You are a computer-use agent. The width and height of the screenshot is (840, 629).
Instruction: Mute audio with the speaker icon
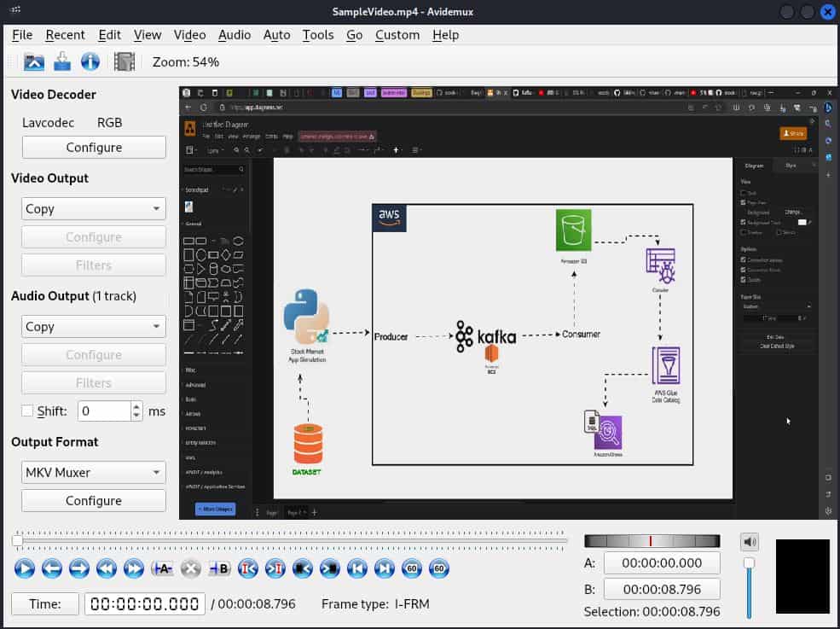[750, 542]
